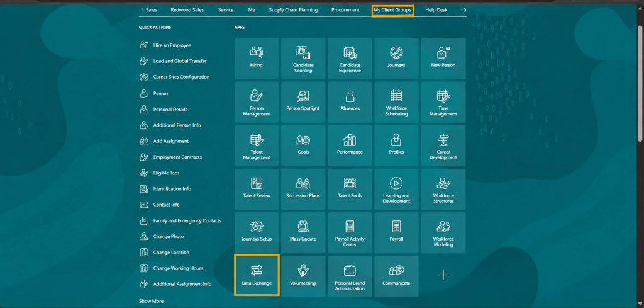Open Workforce Structures tile
This screenshot has width=644, height=308.
443,189
